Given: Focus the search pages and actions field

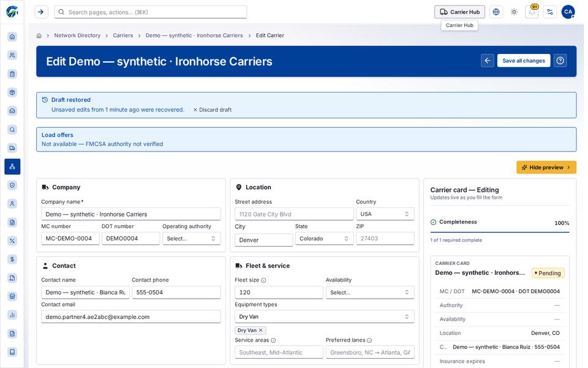Looking at the screenshot, I should (151, 12).
